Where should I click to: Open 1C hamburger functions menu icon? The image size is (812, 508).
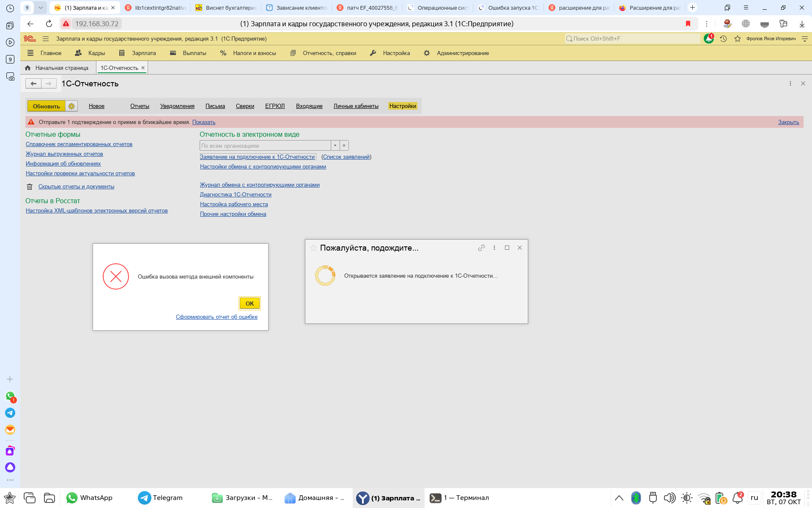[46, 39]
